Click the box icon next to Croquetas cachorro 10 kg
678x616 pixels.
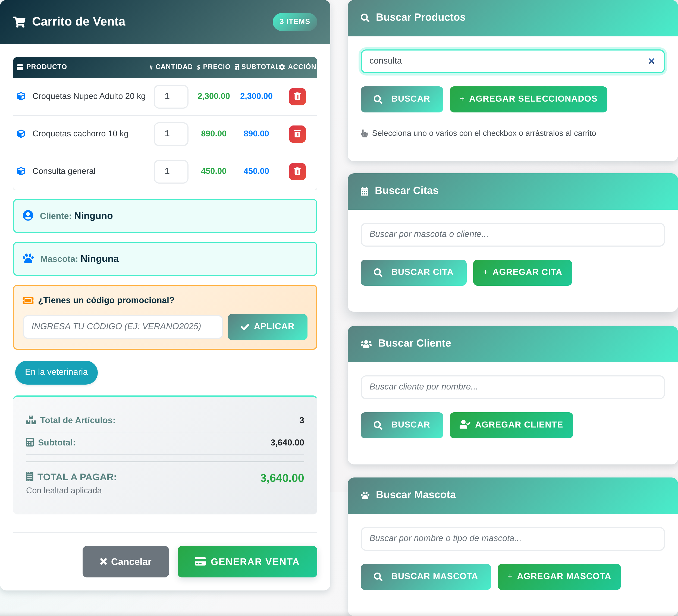[x=21, y=133]
